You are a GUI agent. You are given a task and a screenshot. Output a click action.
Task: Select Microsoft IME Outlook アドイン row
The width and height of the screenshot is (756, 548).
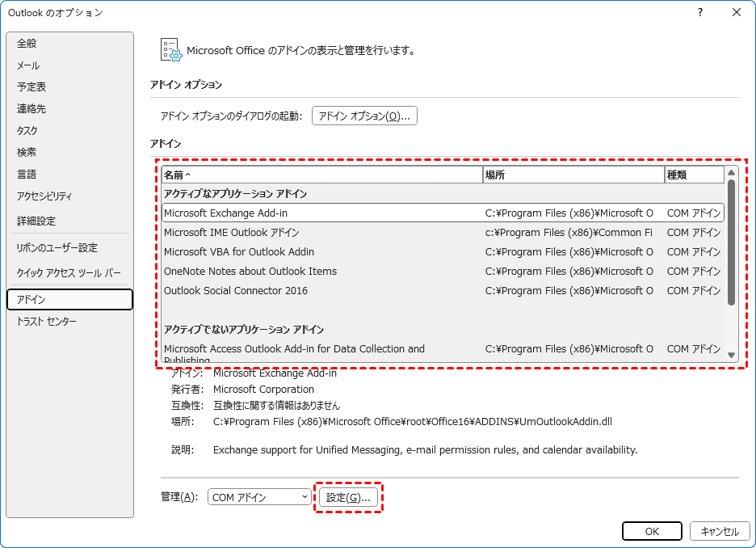tap(443, 233)
